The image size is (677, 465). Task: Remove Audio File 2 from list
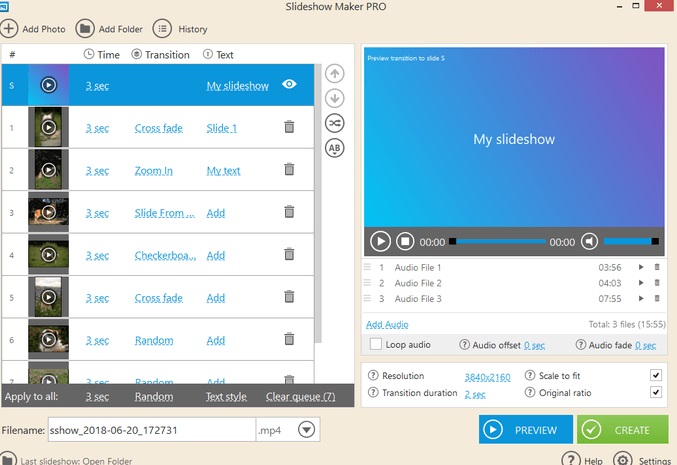657,283
